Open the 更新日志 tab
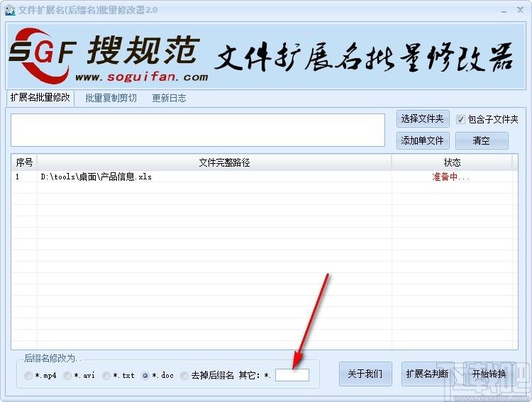 tap(169, 98)
